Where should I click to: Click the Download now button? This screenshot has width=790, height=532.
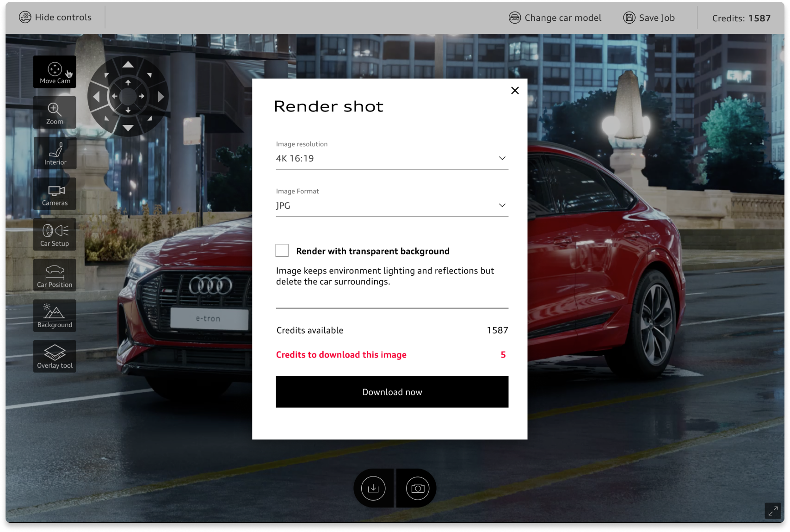point(392,392)
